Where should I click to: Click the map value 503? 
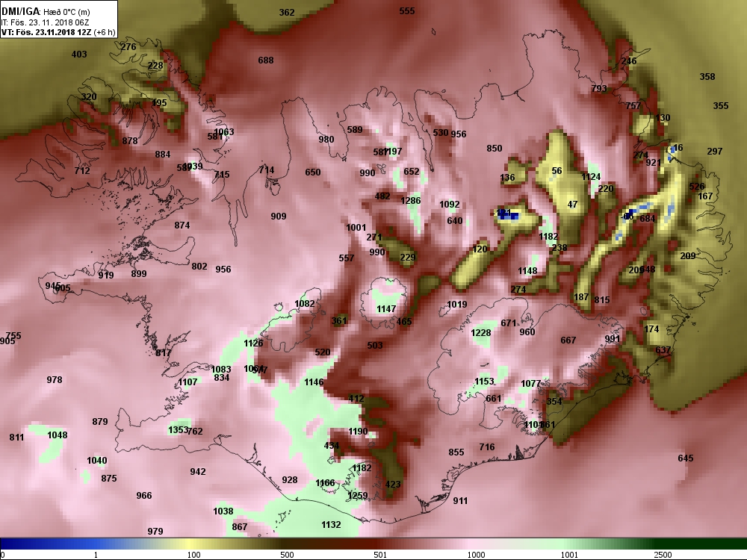[375, 346]
